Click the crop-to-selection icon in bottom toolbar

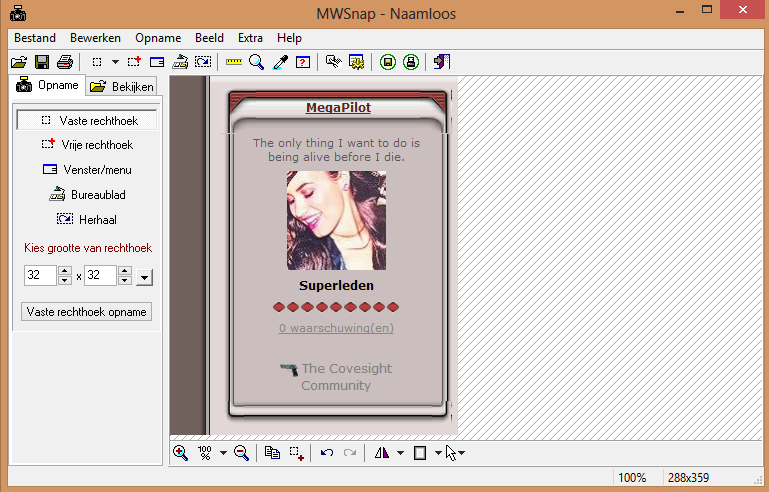coord(296,453)
